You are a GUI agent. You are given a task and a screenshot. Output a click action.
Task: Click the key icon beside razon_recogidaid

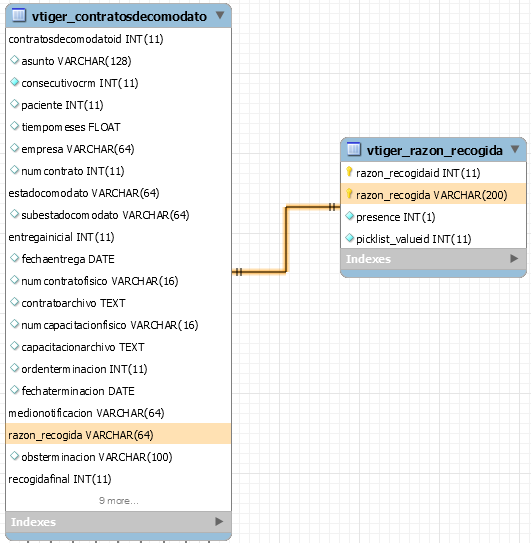coord(349,172)
